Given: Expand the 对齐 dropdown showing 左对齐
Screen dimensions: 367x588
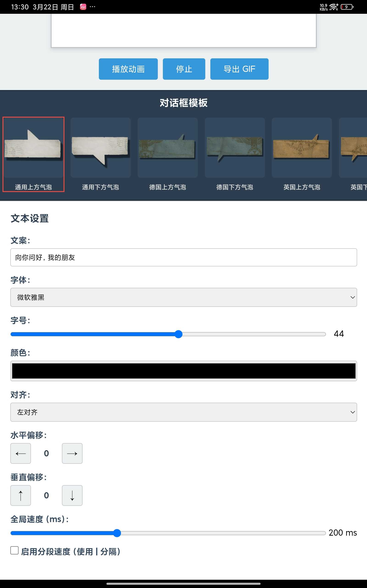Looking at the screenshot, I should pos(183,412).
